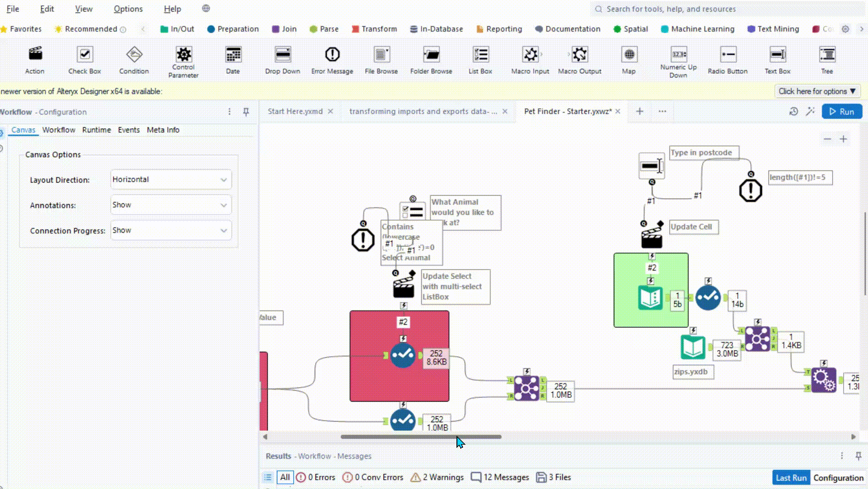Pin the Results panel

[858, 456]
